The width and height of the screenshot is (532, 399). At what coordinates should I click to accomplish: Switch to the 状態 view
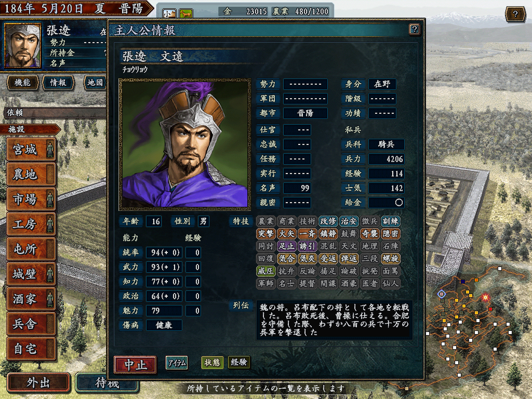tap(212, 362)
